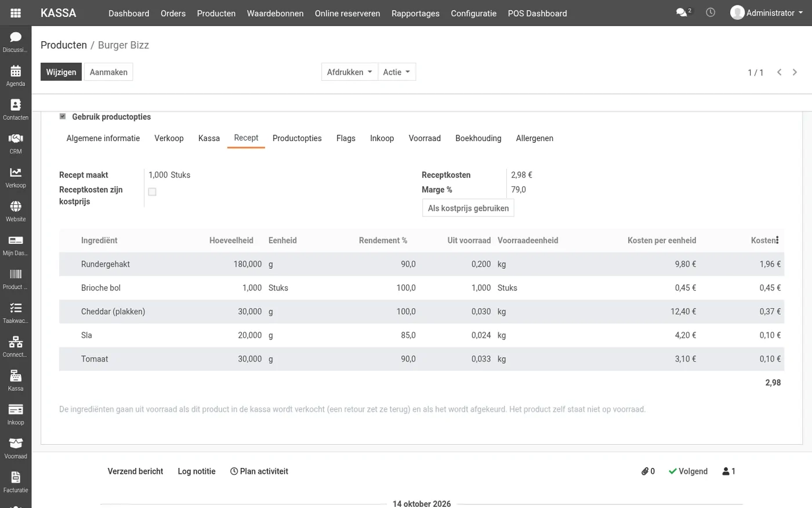Switch to the Productopties tab
Screen dimensions: 812x508
coord(297,138)
